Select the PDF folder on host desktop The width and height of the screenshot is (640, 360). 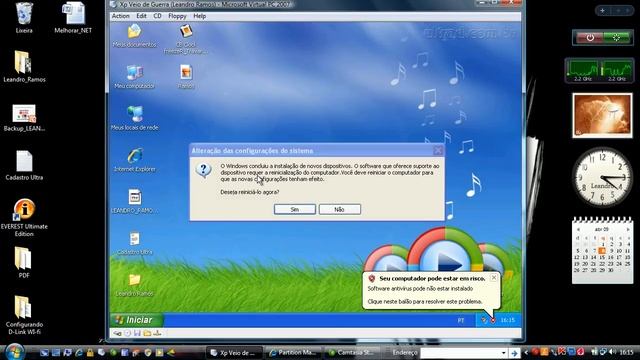(24, 263)
